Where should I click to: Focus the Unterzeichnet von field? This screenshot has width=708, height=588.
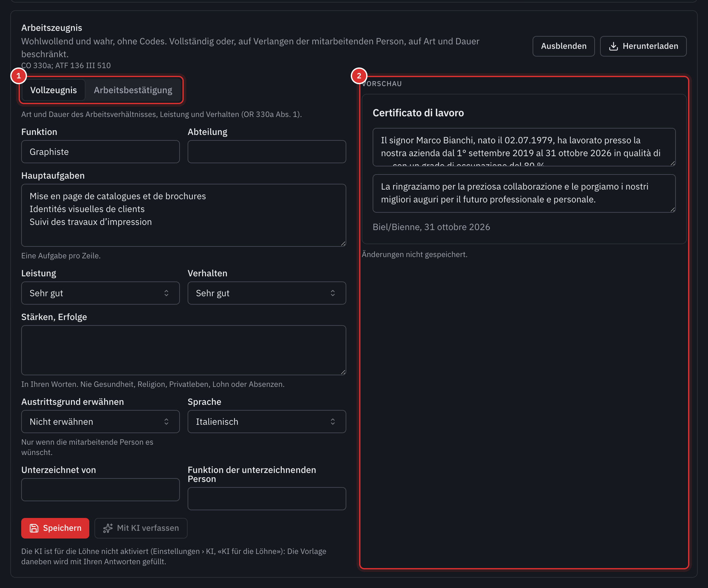pos(101,490)
